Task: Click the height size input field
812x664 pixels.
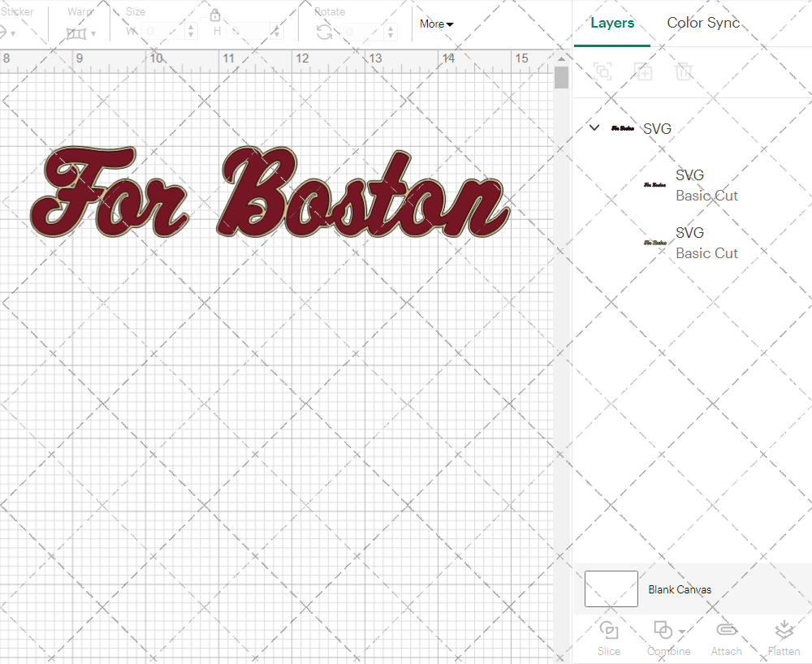Action: [x=248, y=31]
